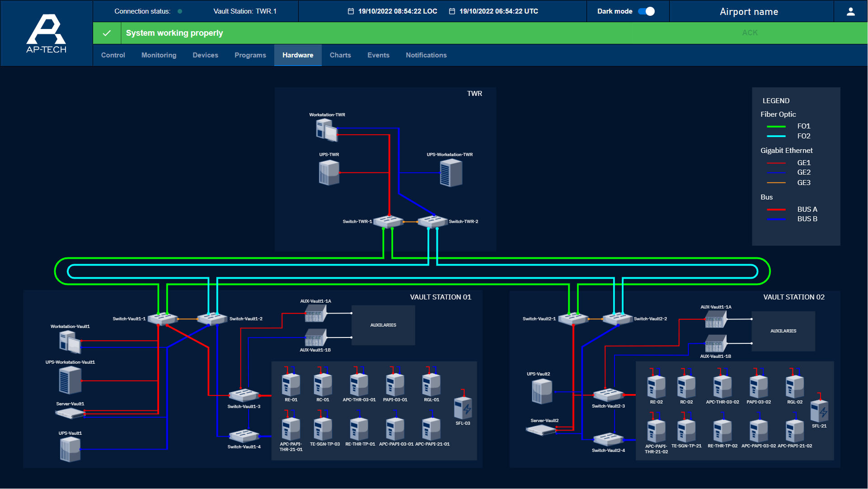
Task: Select the Server-Vault1 rack icon
Action: coord(70,413)
